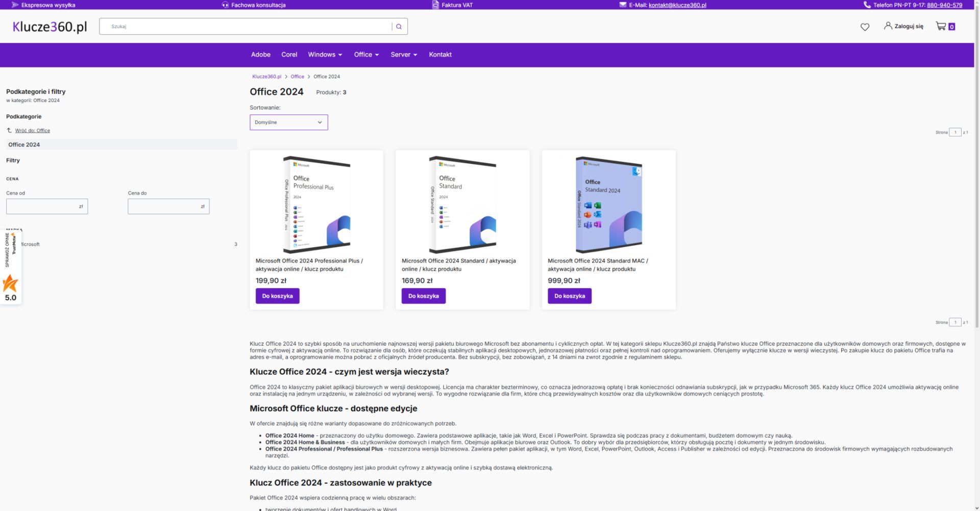Click the back arrow beside Wróć do: Office
Image resolution: width=980 pixels, height=511 pixels.
9,131
